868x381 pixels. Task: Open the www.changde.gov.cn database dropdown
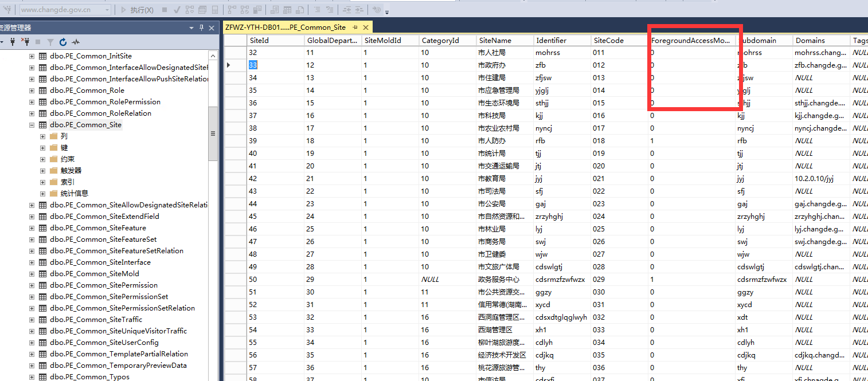click(107, 10)
